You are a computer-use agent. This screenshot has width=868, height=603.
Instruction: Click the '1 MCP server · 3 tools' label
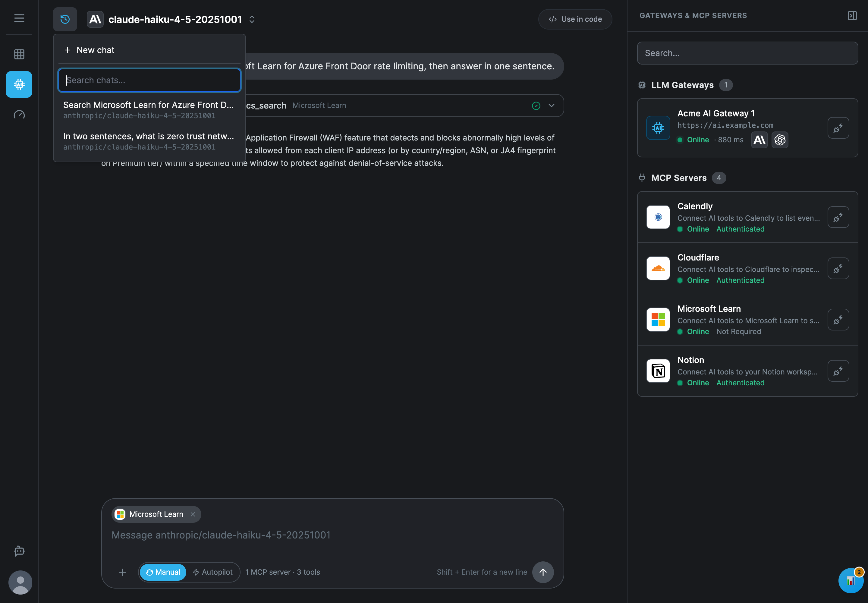282,572
